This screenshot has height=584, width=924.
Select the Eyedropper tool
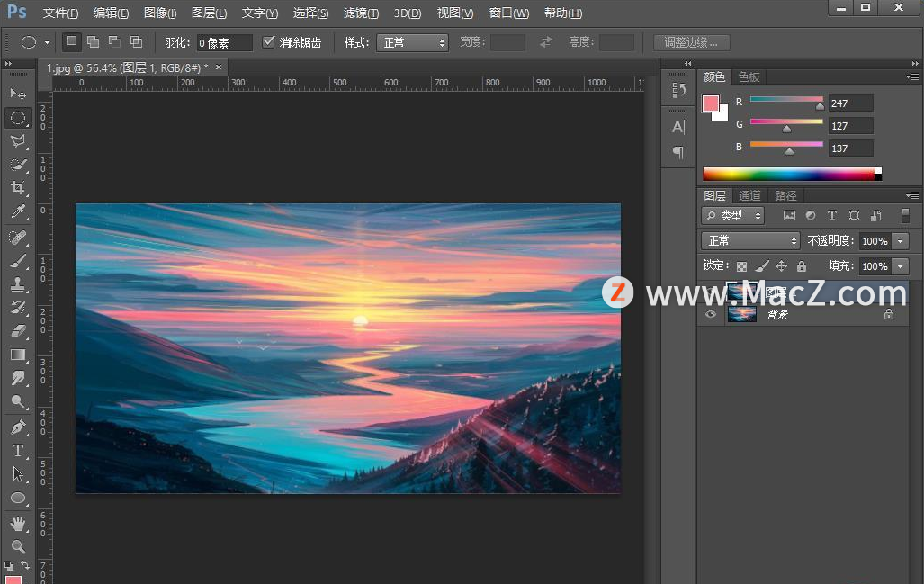[x=18, y=212]
